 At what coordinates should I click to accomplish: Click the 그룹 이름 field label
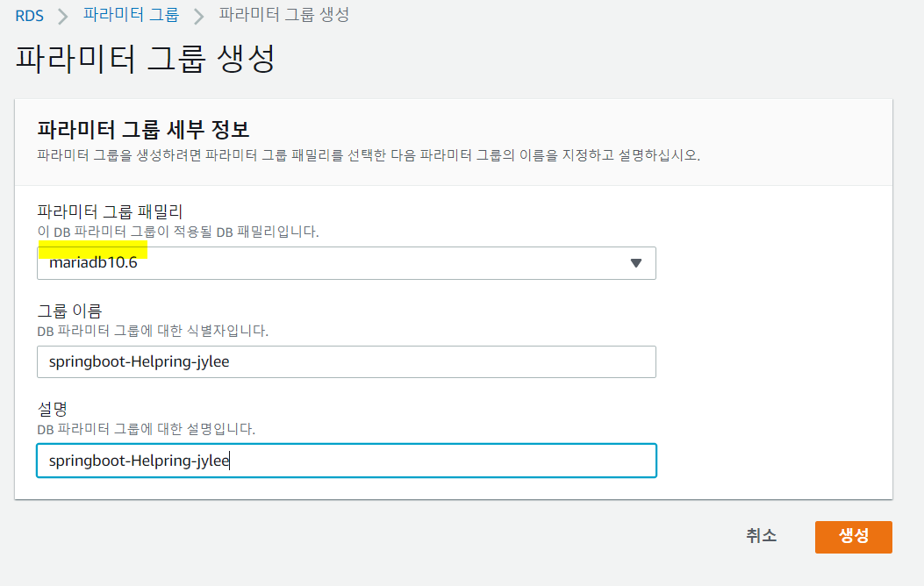point(69,311)
